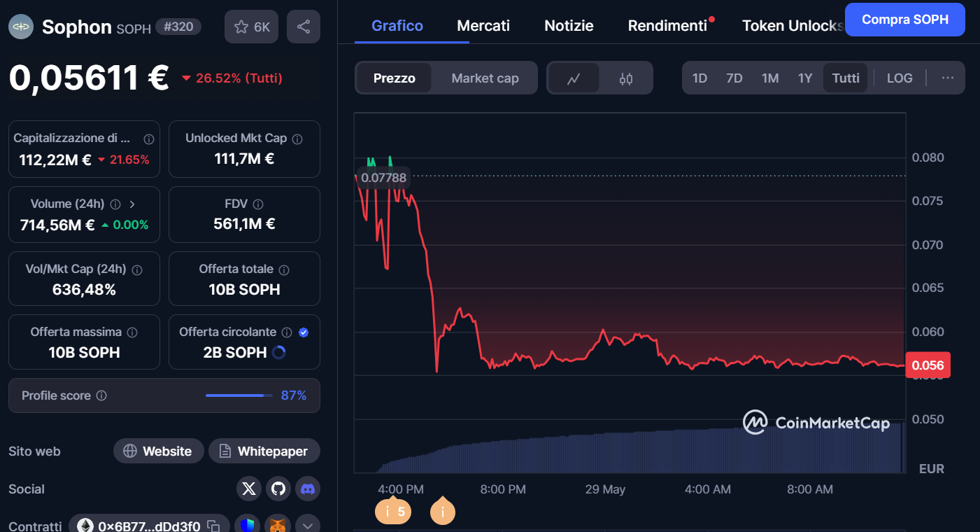This screenshot has height=532, width=980.
Task: Show info for Capitalizzazione di mercato
Action: tap(148, 139)
